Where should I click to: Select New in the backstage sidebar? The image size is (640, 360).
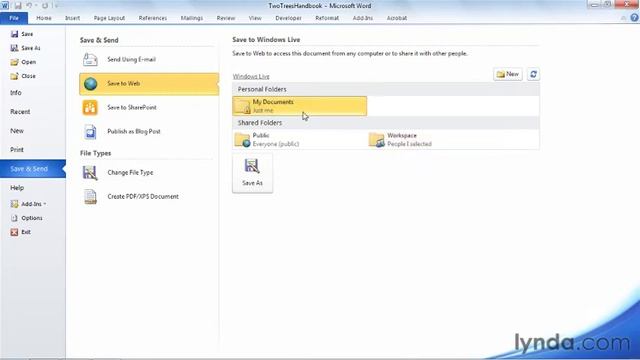(x=17, y=131)
